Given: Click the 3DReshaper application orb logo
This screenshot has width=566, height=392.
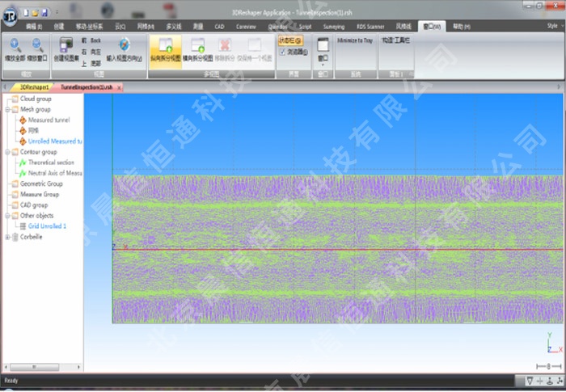Looking at the screenshot, I should point(10,16).
